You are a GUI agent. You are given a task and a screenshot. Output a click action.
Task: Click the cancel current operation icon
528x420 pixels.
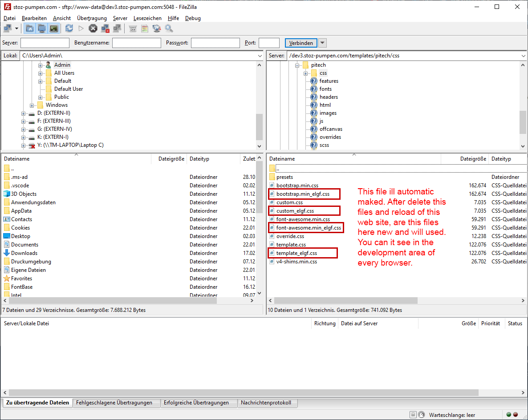click(x=93, y=28)
